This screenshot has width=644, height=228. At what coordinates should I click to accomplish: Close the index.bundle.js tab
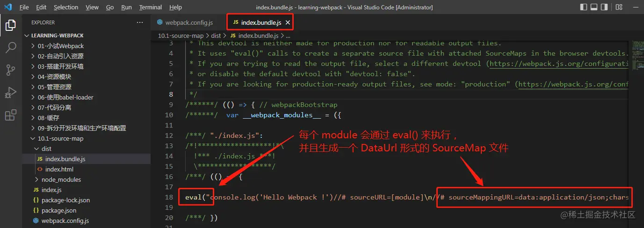pos(288,22)
